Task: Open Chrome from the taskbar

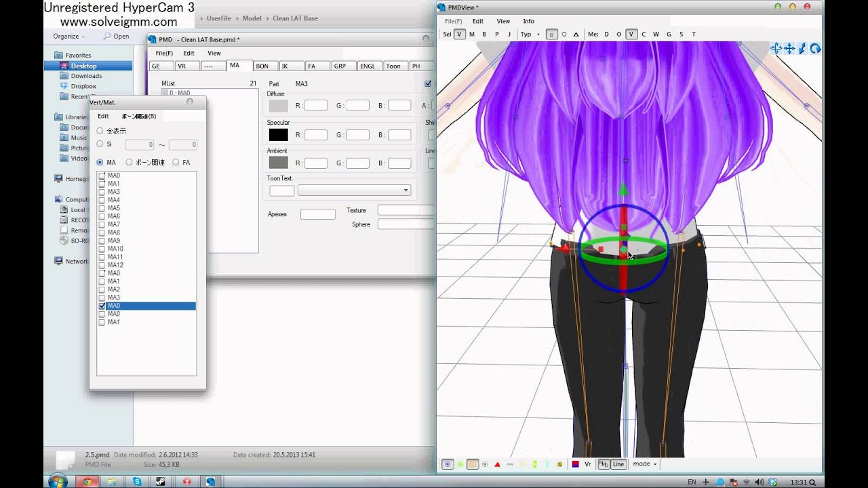Action: 87,481
